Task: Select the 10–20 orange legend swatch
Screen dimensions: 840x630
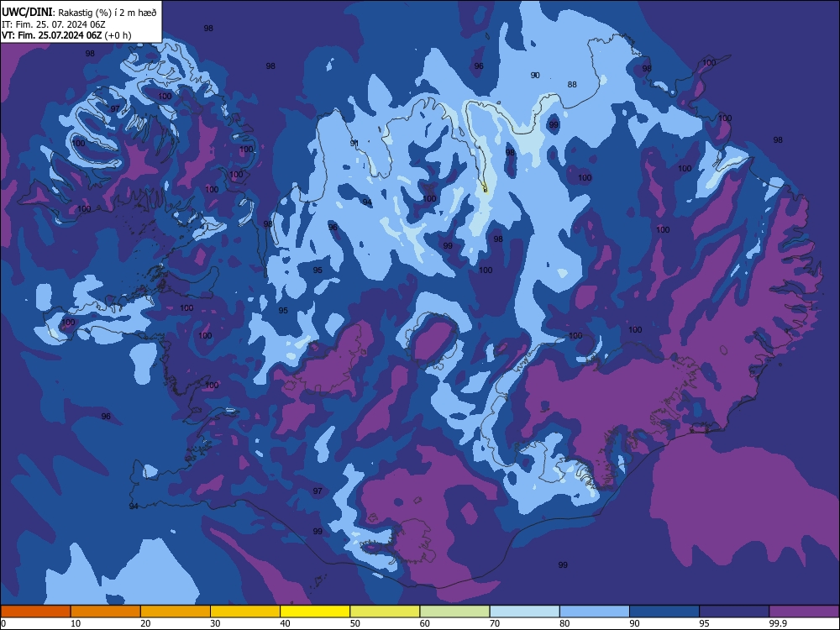Action: click(106, 612)
